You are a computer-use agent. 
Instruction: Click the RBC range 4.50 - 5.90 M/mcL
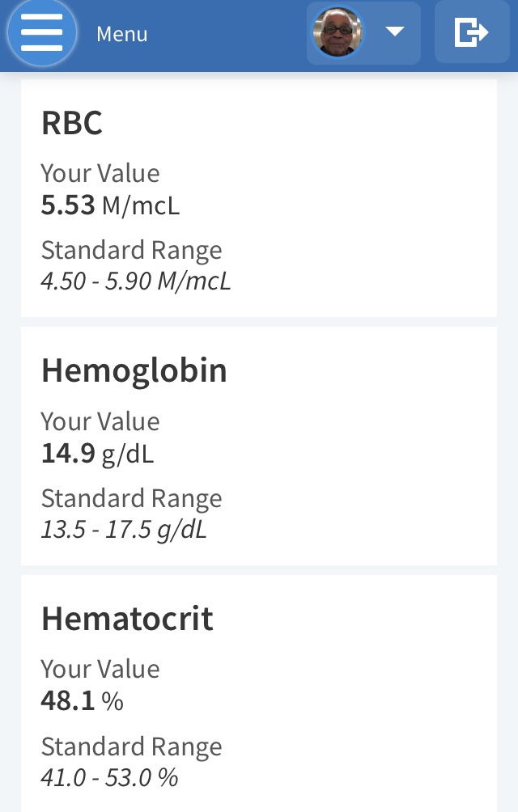(x=136, y=281)
